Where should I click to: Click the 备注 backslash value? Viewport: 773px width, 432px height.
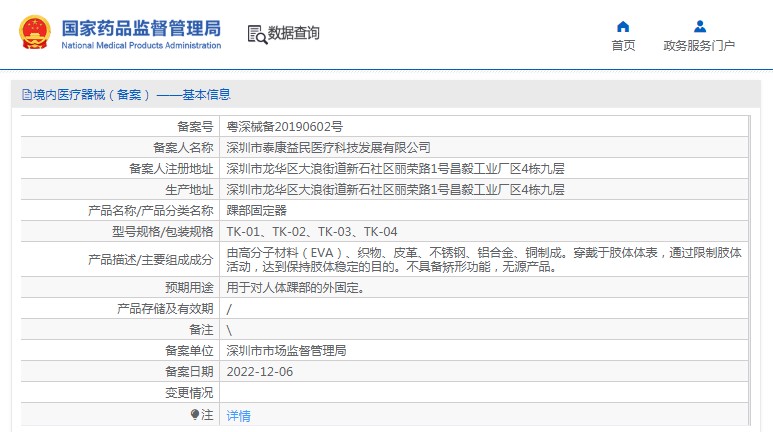tap(229, 330)
